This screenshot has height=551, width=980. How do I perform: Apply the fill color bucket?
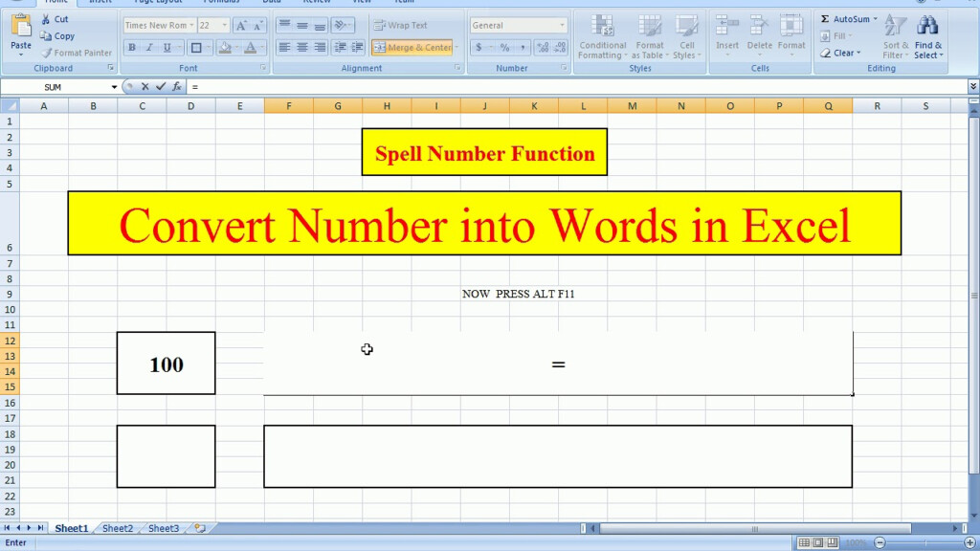(225, 48)
